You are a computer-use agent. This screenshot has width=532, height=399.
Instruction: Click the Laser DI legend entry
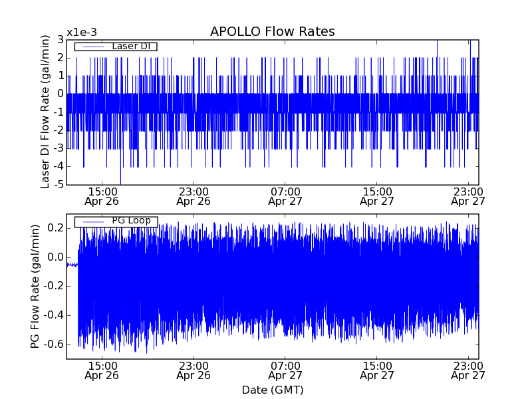pyautogui.click(x=116, y=46)
